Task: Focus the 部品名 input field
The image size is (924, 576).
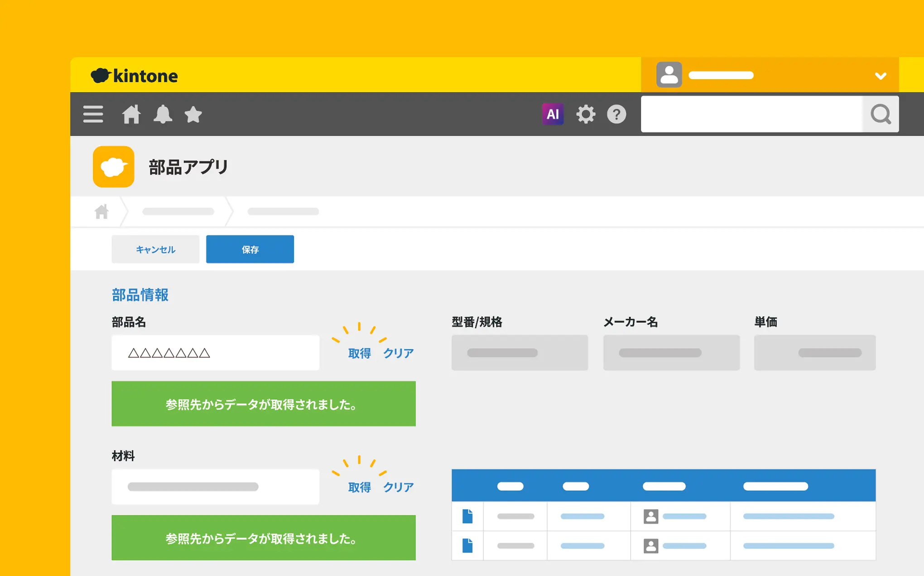Action: pyautogui.click(x=215, y=353)
